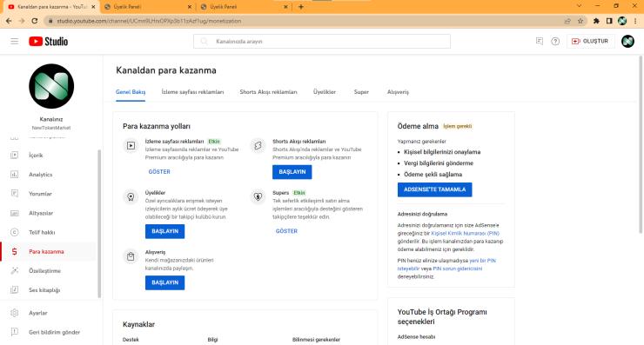
Task: Click the browser address bar URL
Action: pyautogui.click(x=149, y=21)
